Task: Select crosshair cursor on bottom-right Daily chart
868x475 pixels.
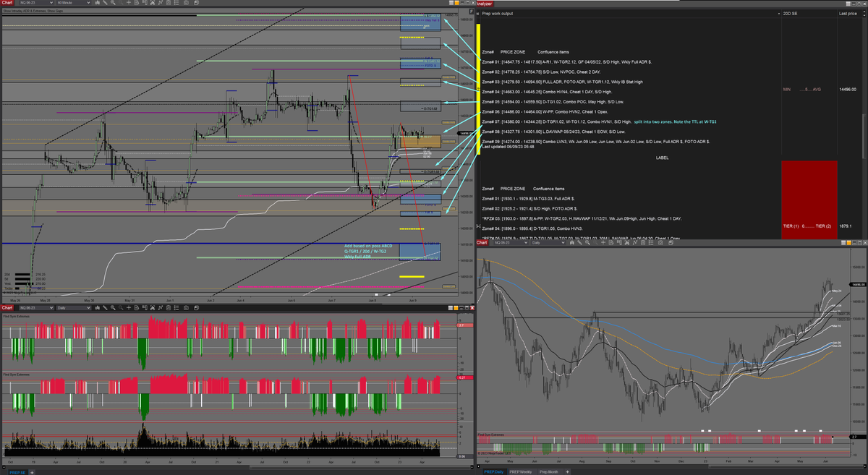Action: pyautogui.click(x=603, y=242)
